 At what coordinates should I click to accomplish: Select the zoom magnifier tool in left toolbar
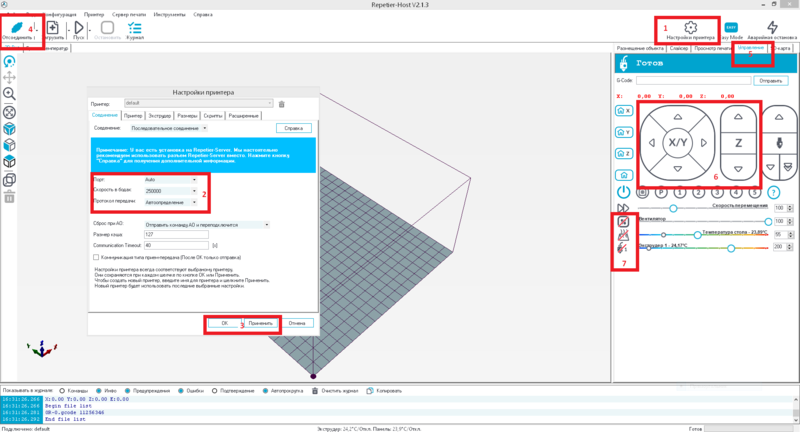tap(9, 94)
